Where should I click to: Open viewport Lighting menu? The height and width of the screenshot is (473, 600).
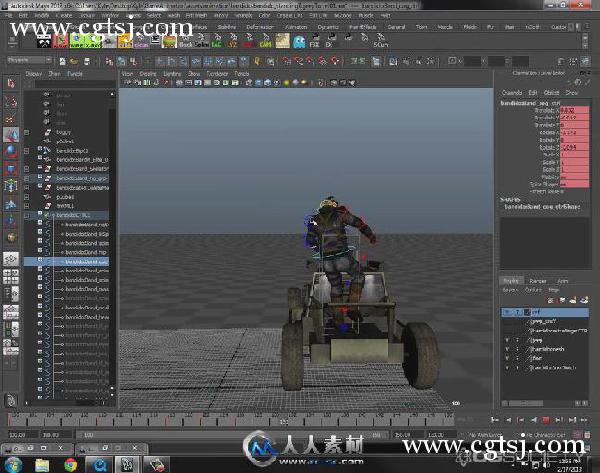172,74
